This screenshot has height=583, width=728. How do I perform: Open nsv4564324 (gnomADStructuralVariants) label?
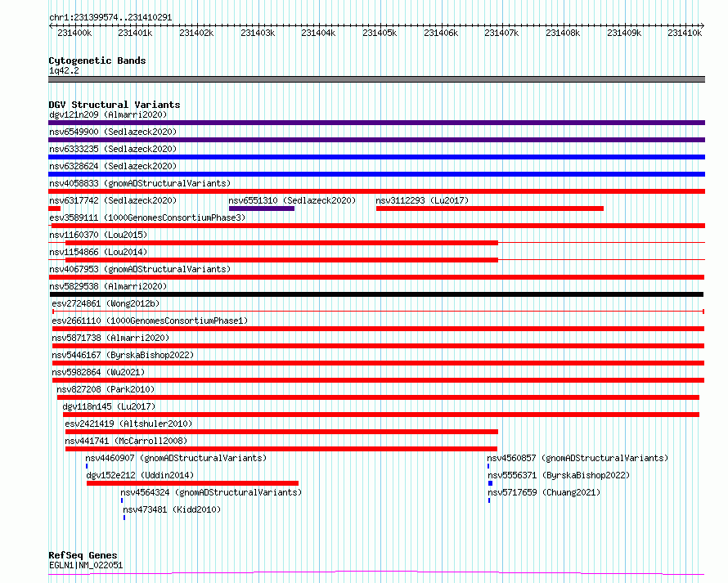(211, 492)
